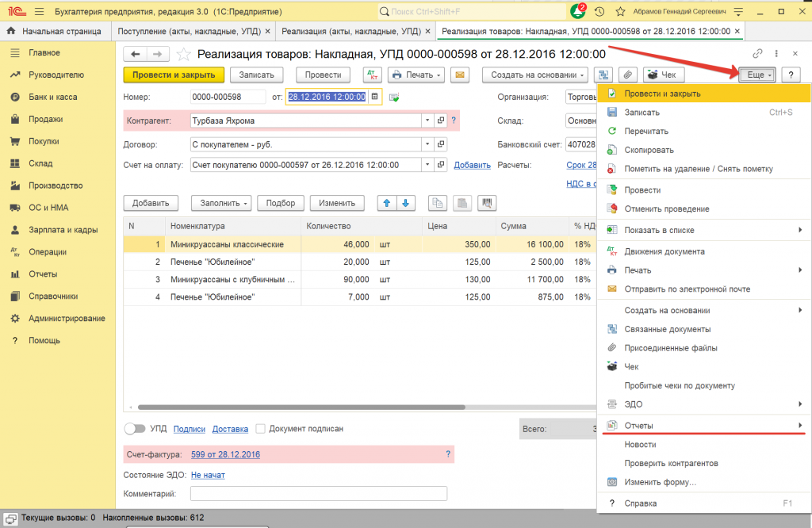The width and height of the screenshot is (812, 528).
Task: Click the table horizontal scrollbar
Action: pyautogui.click(x=301, y=407)
